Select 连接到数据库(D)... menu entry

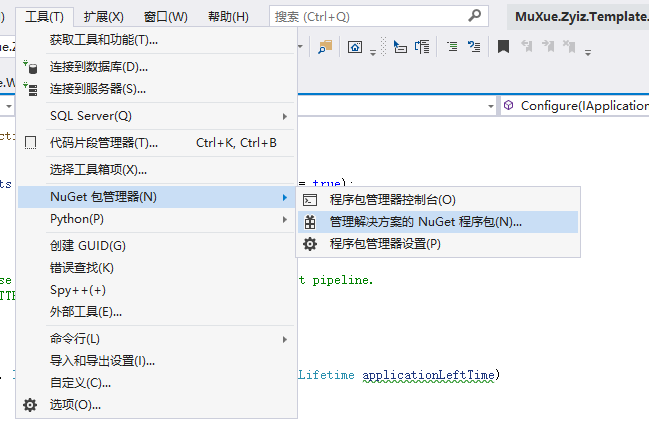157,67
